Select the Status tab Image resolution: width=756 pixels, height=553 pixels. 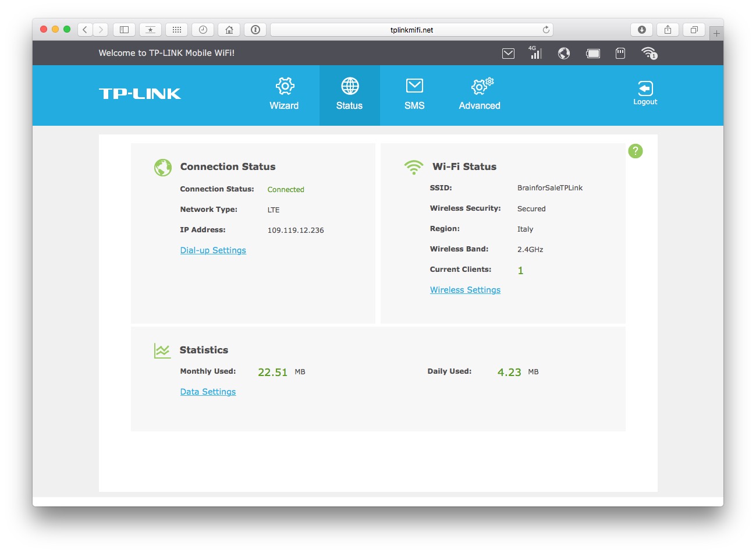tap(349, 95)
